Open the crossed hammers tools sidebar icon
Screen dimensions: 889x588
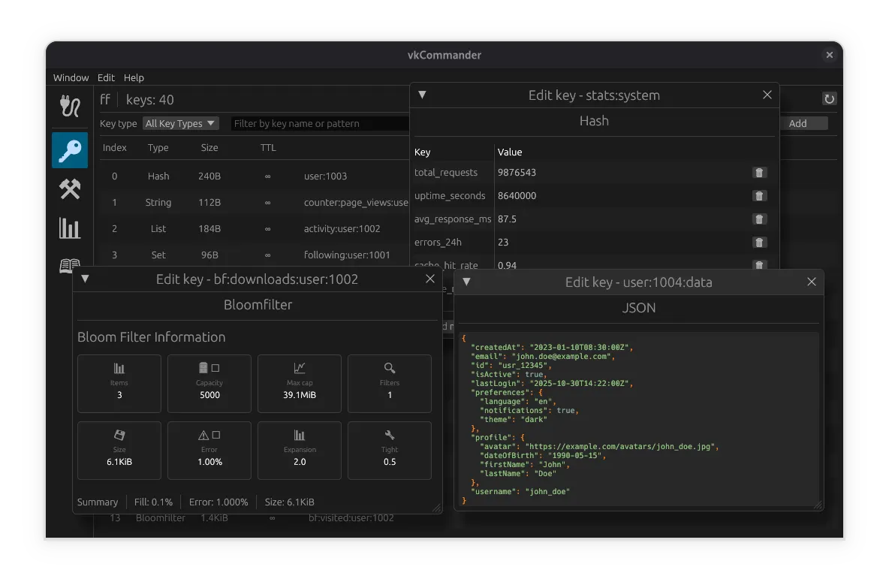70,188
